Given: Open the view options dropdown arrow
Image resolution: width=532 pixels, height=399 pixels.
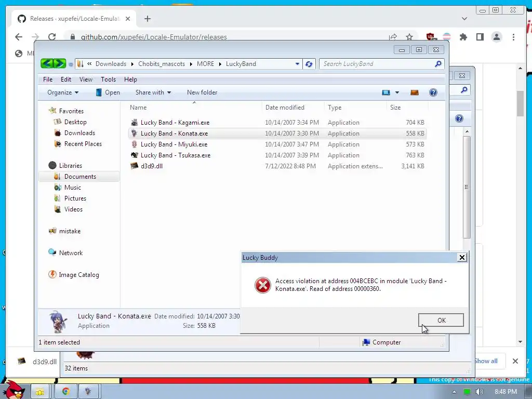Looking at the screenshot, I should click(x=397, y=92).
